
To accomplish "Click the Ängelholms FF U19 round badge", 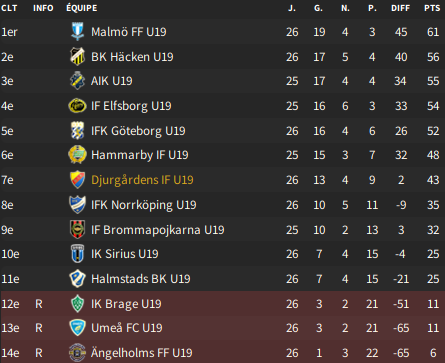I will [77, 353].
